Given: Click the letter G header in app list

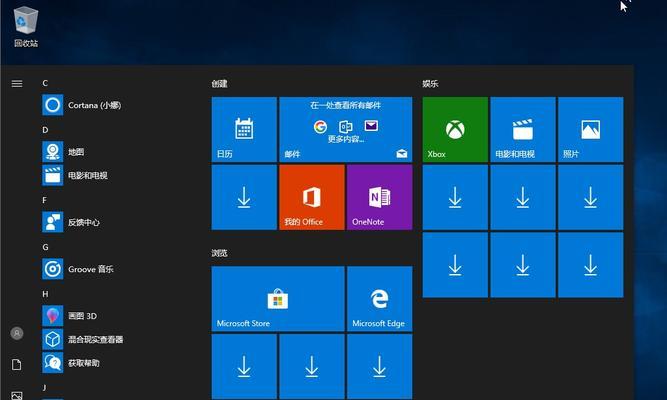Looking at the screenshot, I should click(45, 247).
